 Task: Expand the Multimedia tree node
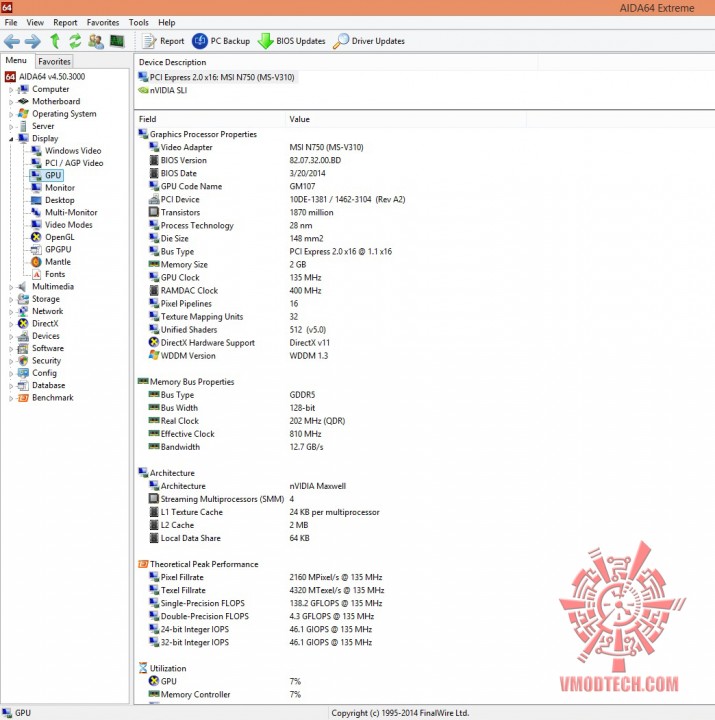point(11,287)
